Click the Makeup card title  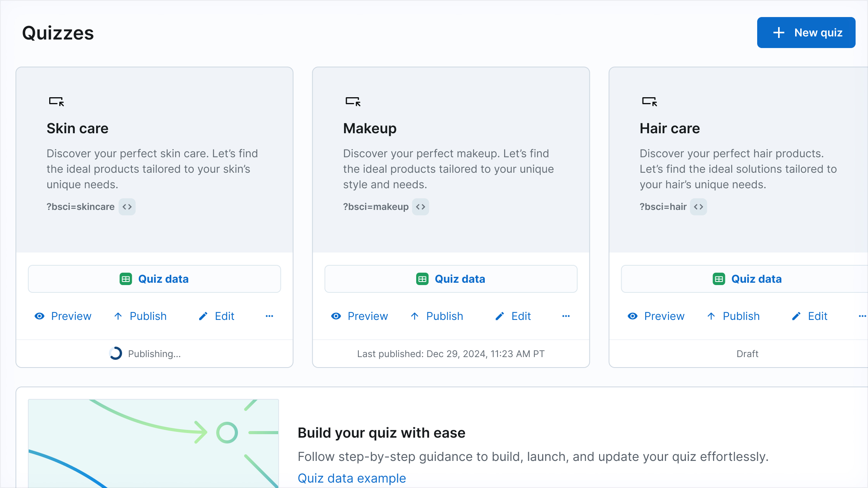click(x=370, y=128)
